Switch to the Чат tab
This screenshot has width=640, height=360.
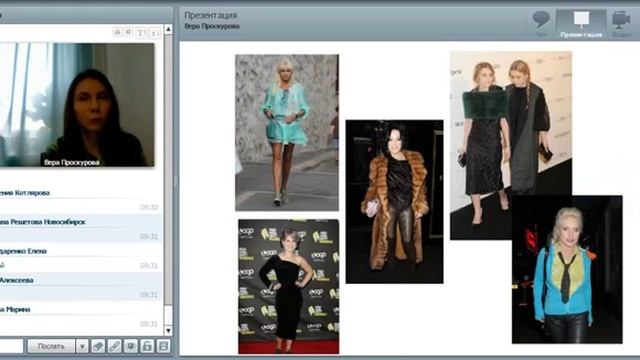pyautogui.click(x=541, y=24)
